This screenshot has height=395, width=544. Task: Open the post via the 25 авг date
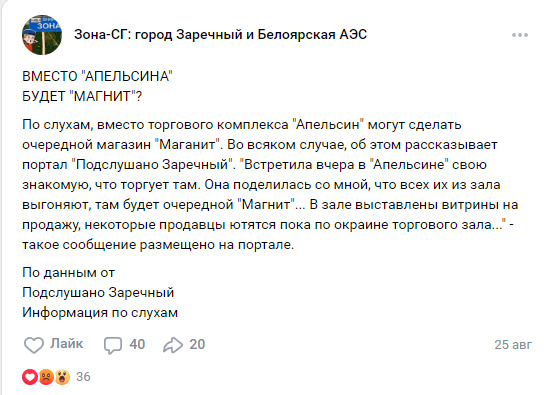[x=513, y=345]
